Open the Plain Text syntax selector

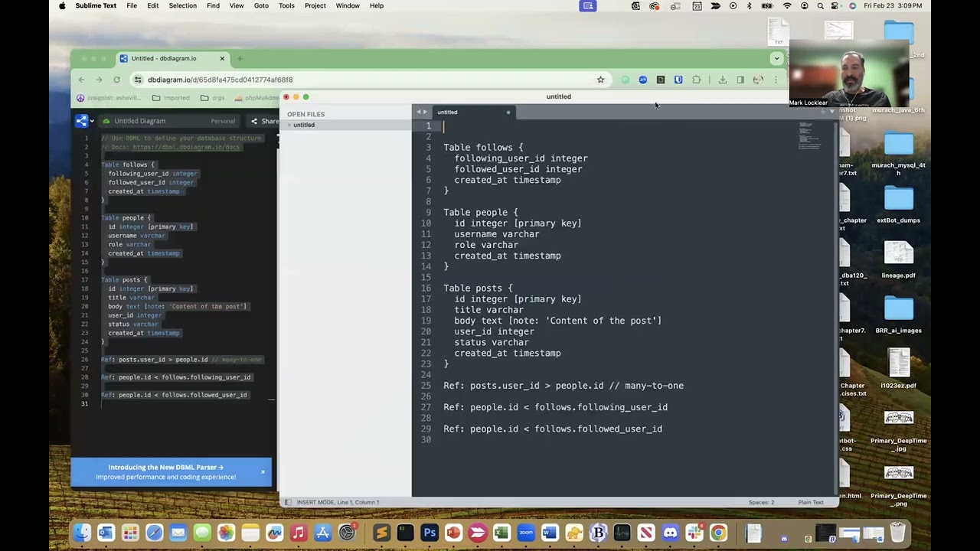[811, 502]
